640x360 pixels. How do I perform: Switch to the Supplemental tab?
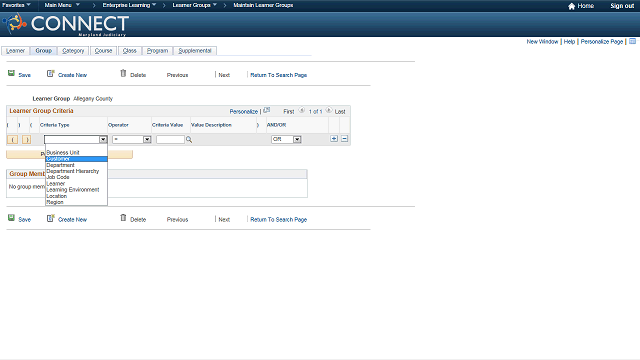tap(195, 51)
